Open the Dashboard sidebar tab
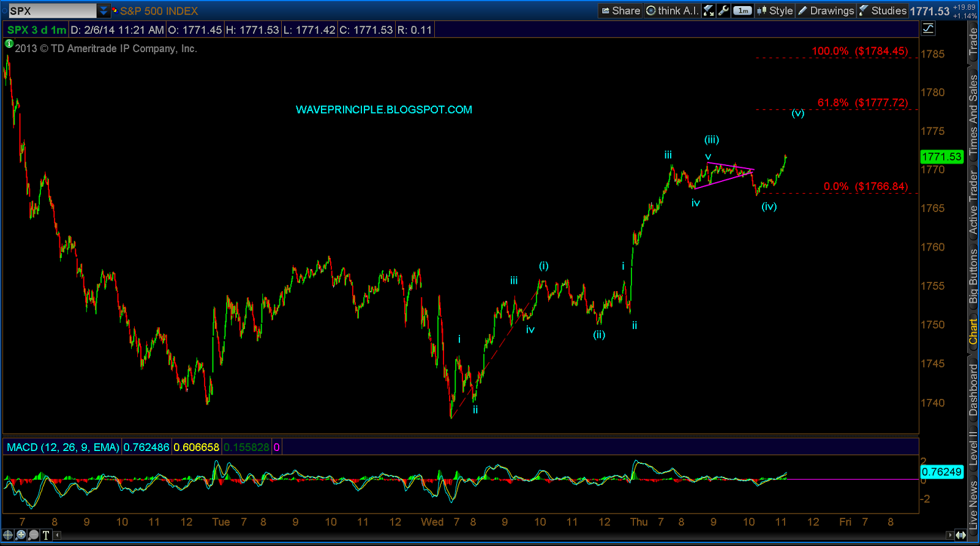Image resolution: width=980 pixels, height=546 pixels. pyautogui.click(x=973, y=390)
